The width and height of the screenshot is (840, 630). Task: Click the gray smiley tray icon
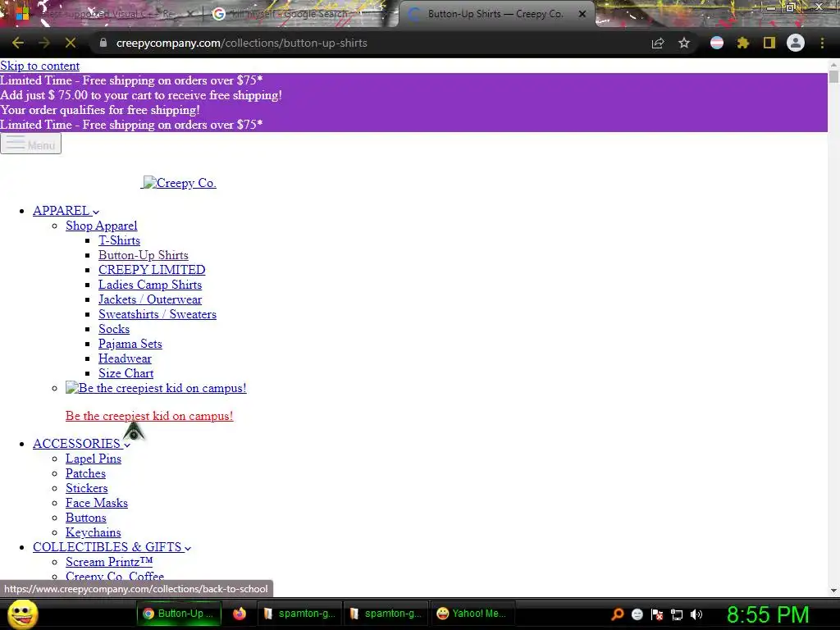click(x=637, y=614)
